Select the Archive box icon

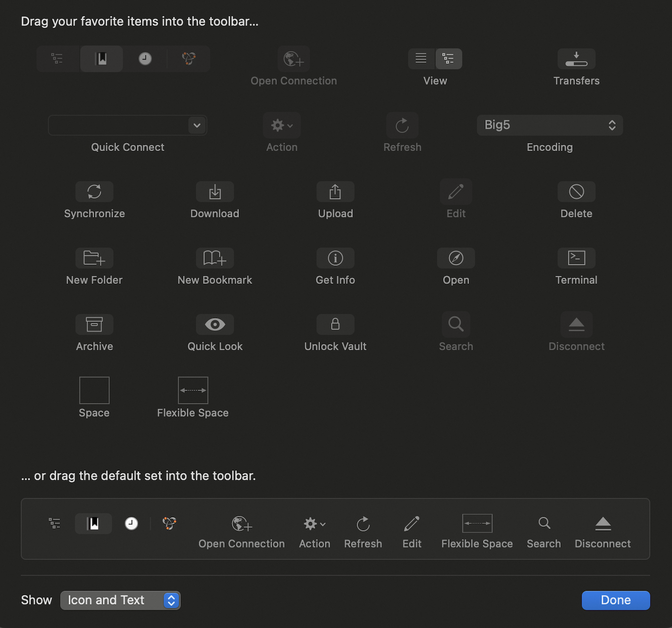coord(94,325)
